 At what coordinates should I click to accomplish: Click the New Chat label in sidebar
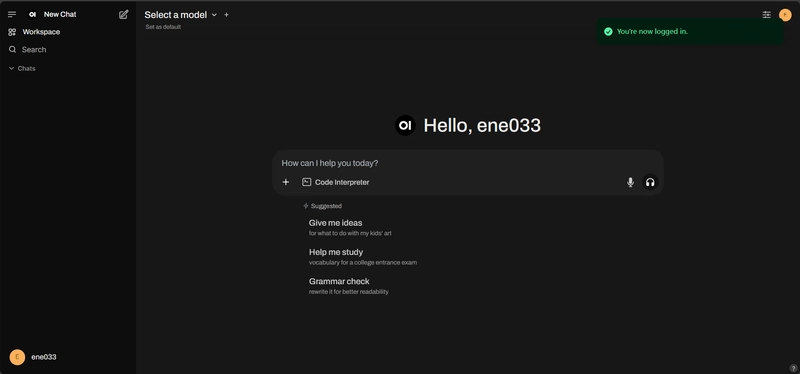point(60,14)
